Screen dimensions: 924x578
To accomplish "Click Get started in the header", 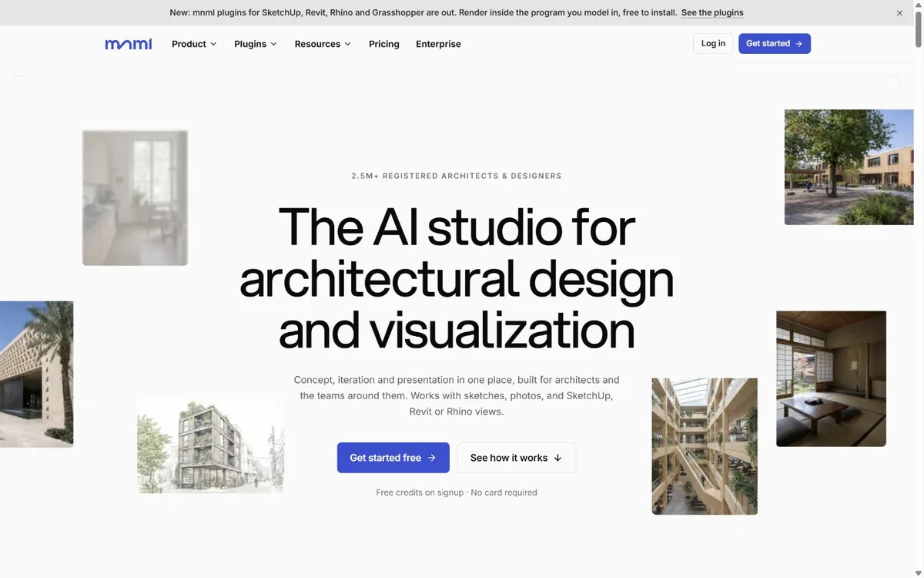I will pyautogui.click(x=775, y=44).
